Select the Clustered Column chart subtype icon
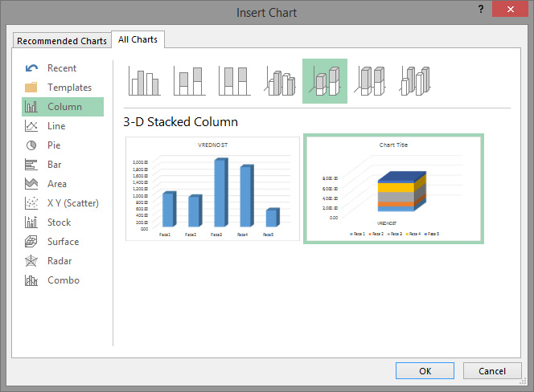Screen dimensions: 534x392 (145, 81)
